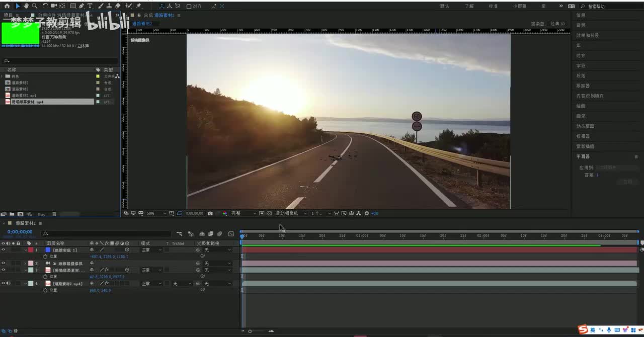Open viewer magnification 50% dropdown
Image resolution: width=644 pixels, height=337 pixels.
(156, 213)
